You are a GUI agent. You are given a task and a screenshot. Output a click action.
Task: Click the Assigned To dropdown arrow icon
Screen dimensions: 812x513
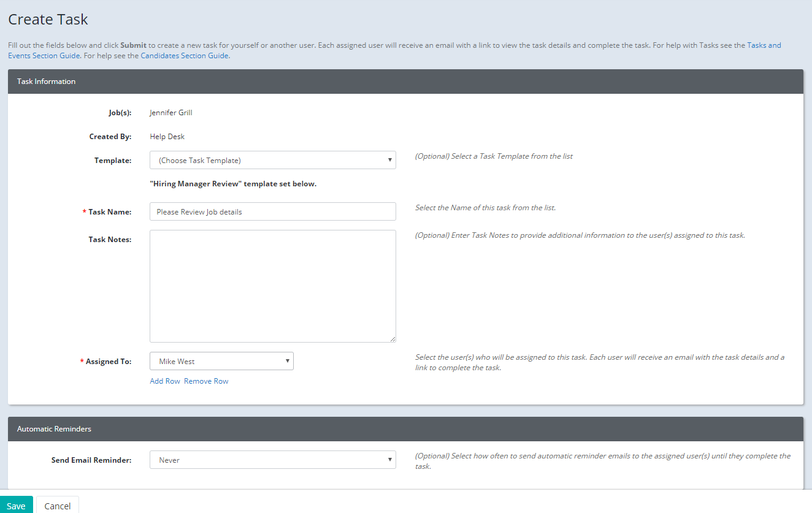click(x=287, y=361)
